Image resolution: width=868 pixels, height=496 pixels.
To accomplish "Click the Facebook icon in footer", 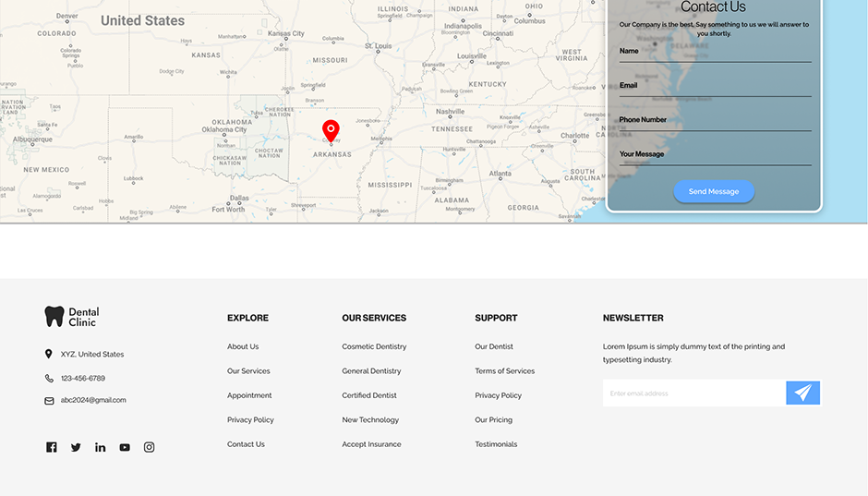I will pos(52,447).
